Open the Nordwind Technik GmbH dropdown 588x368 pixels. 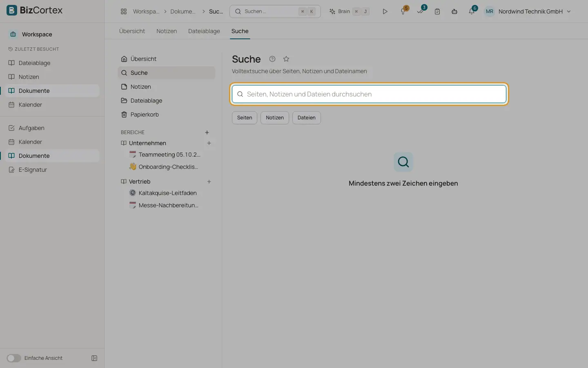pyautogui.click(x=534, y=11)
